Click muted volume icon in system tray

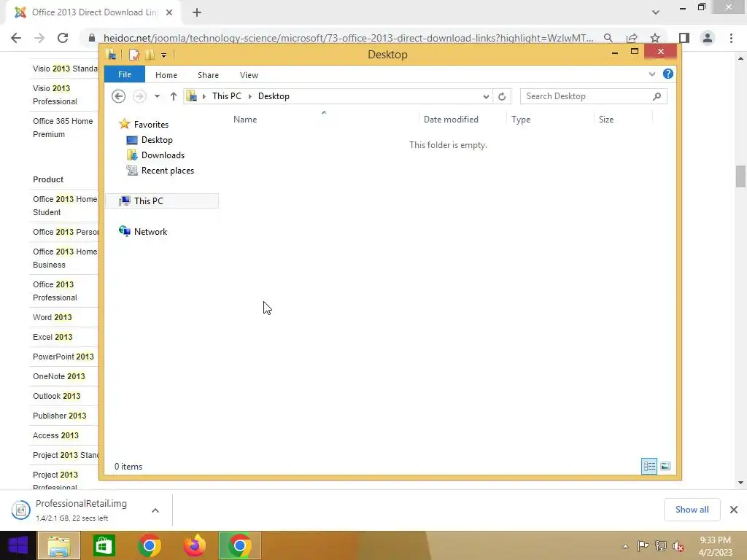[x=678, y=546]
